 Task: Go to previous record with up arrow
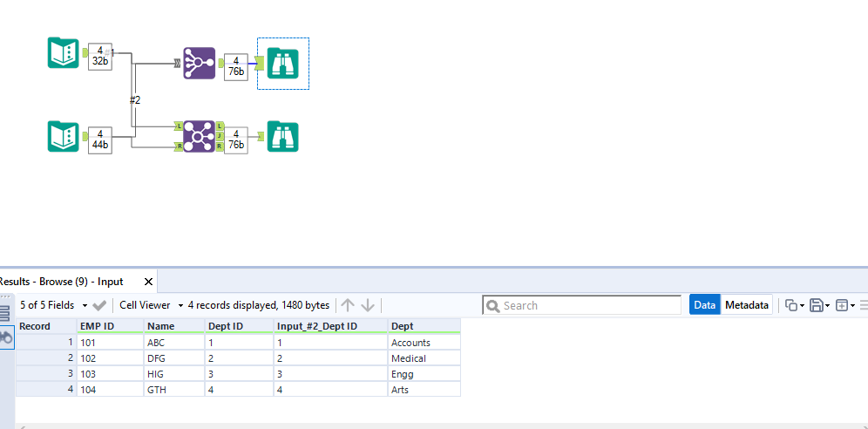[348, 305]
